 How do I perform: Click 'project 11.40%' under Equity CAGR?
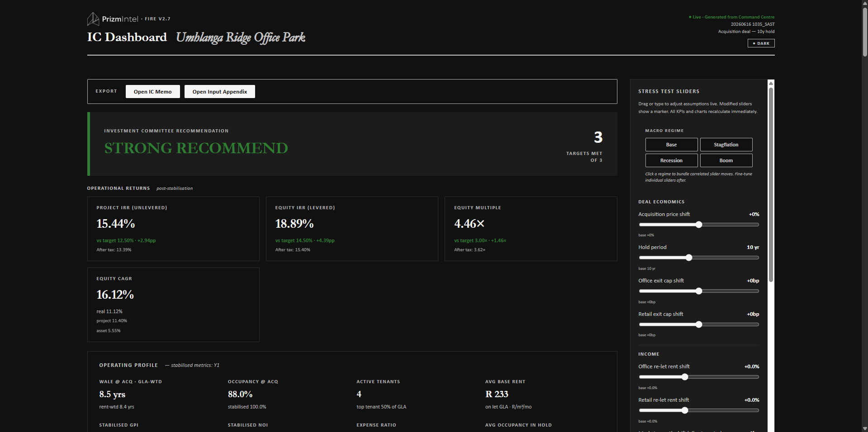pyautogui.click(x=112, y=321)
